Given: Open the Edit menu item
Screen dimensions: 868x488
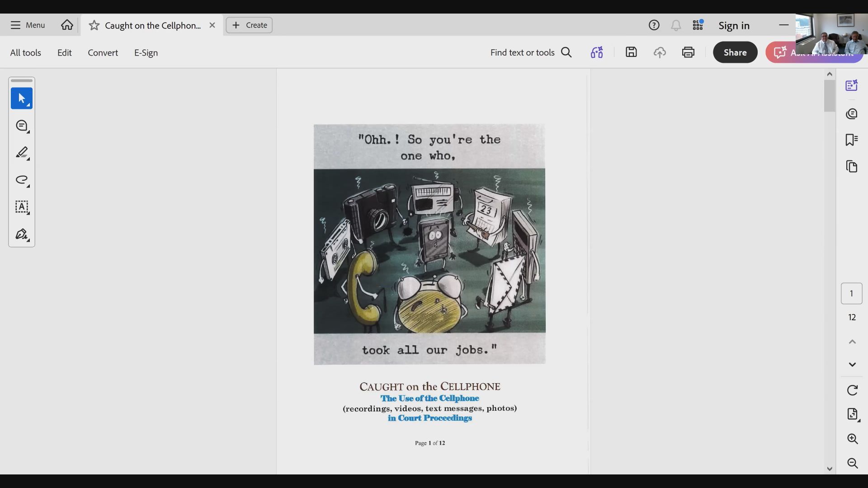Looking at the screenshot, I should [x=65, y=53].
